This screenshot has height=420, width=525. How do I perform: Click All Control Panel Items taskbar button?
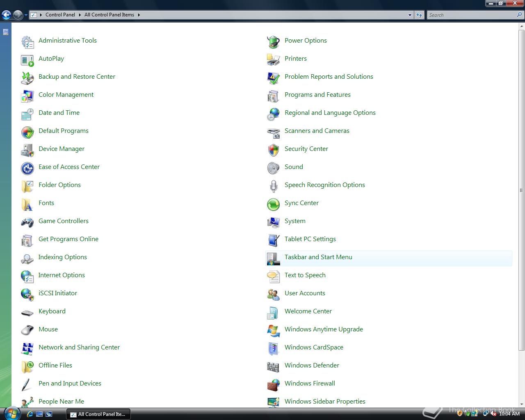pos(98,414)
